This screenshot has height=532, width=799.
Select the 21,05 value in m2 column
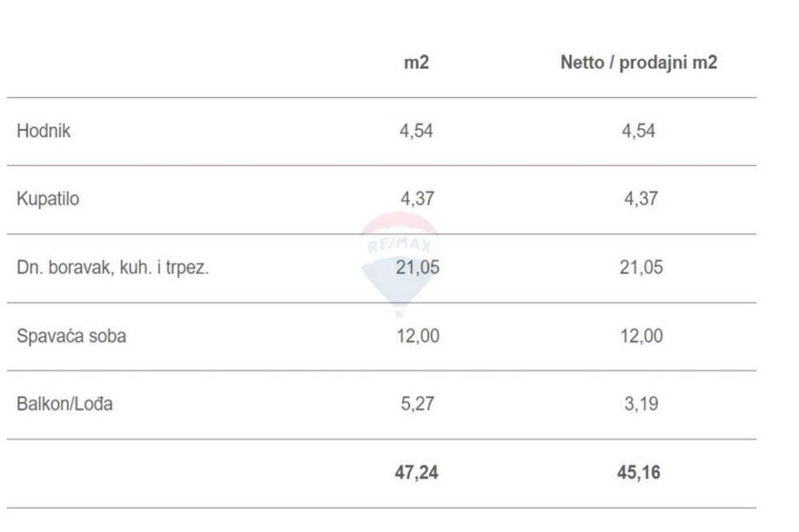click(418, 267)
